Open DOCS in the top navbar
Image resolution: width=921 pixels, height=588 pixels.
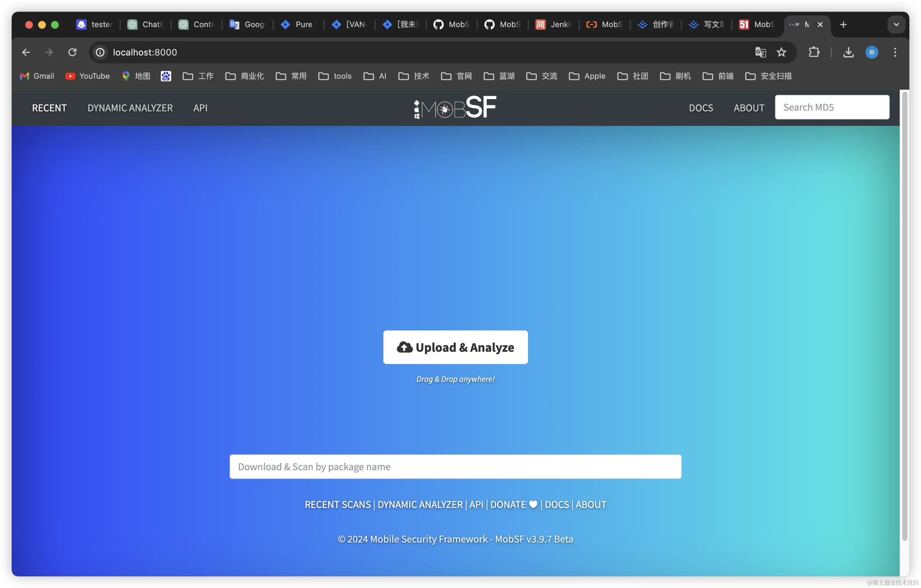tap(701, 108)
